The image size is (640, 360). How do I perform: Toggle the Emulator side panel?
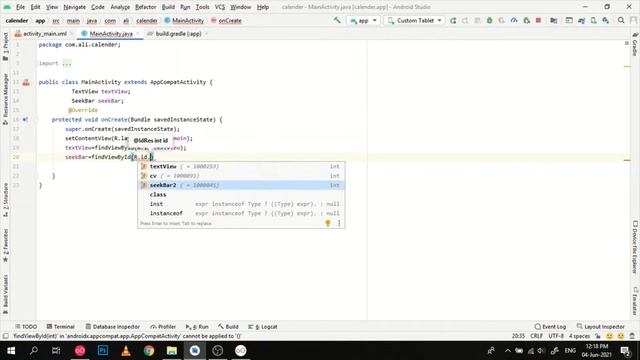[635, 301]
